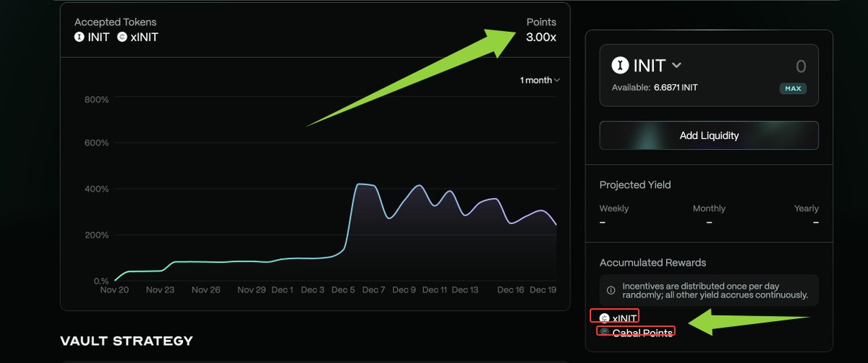The height and width of the screenshot is (363, 868).
Task: Click the Yearly yield label
Action: pos(807,208)
